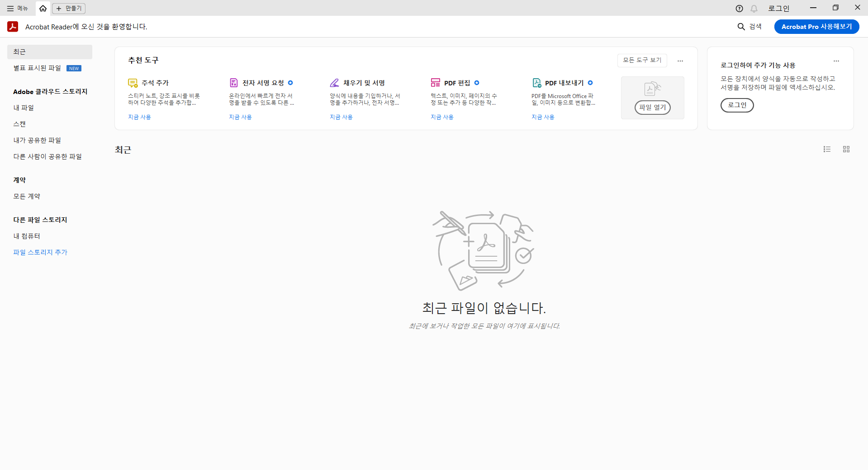Viewport: 868px width, 470px height.
Task: Click 지금 사용 under PDF 편집
Action: 442,117
